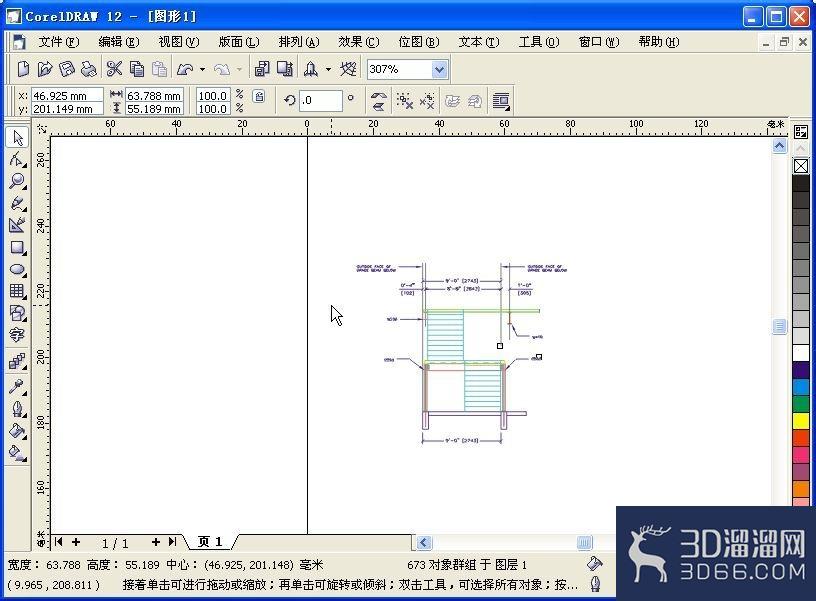Print the document
The width and height of the screenshot is (816, 601).
tap(89, 69)
